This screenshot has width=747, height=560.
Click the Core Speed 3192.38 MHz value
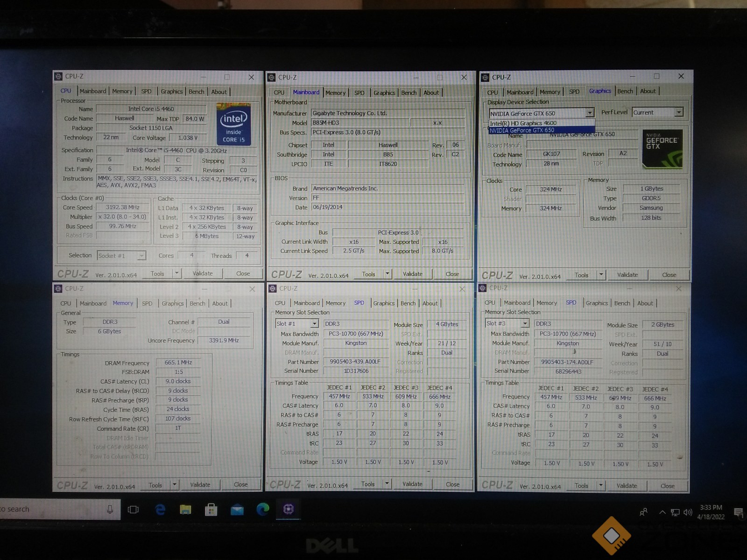[x=123, y=207]
